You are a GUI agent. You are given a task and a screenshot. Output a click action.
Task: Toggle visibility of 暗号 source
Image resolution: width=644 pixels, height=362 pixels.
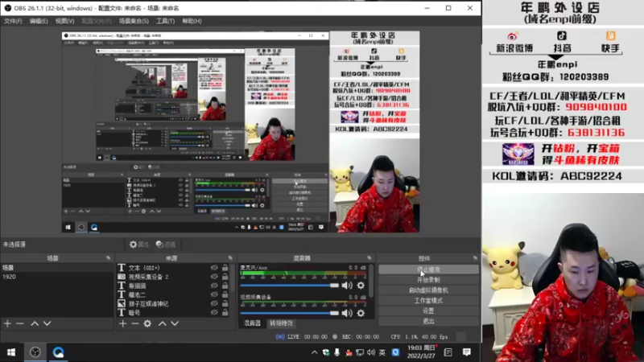(x=214, y=312)
